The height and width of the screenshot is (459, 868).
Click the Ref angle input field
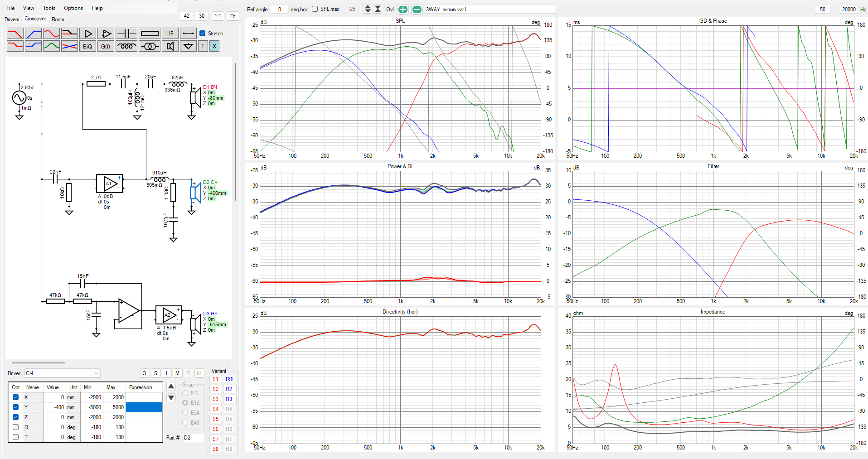pos(279,10)
